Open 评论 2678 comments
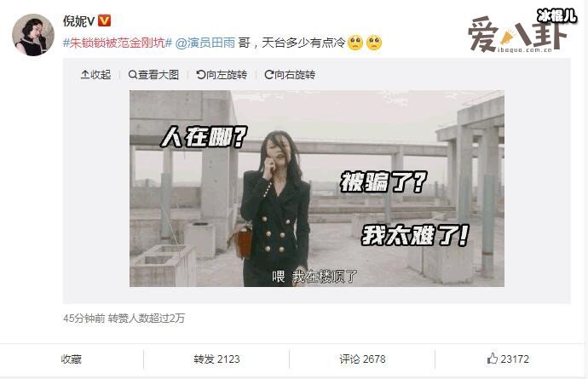588x379 pixels. (x=362, y=359)
